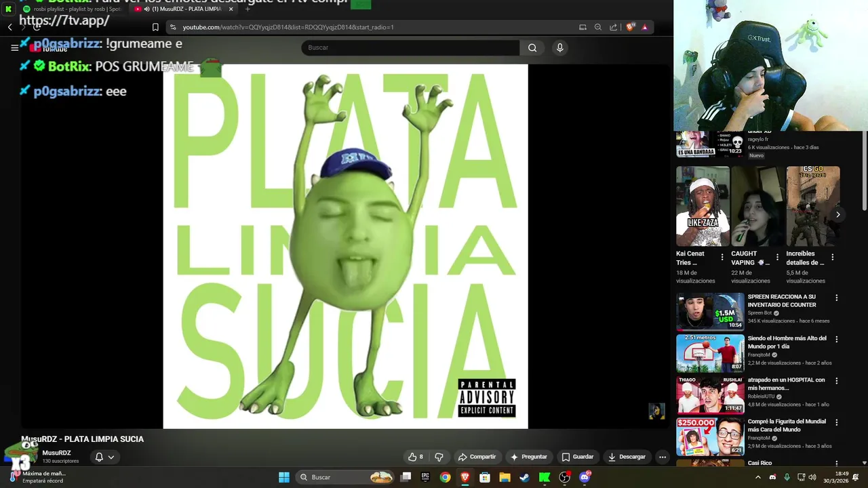Screen dimensions: 868x488
Task: Open the browser zoom magnifier icon
Action: [x=597, y=27]
